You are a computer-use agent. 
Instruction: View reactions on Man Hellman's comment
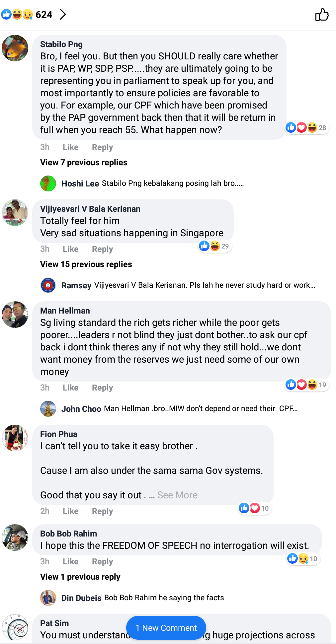pyautogui.click(x=306, y=385)
